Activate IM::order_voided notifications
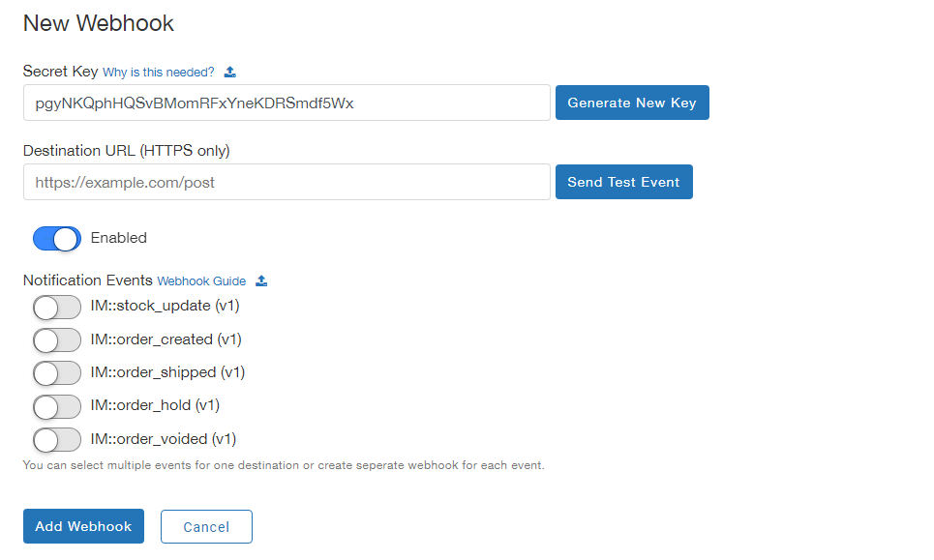The image size is (934, 560). [x=56, y=439]
